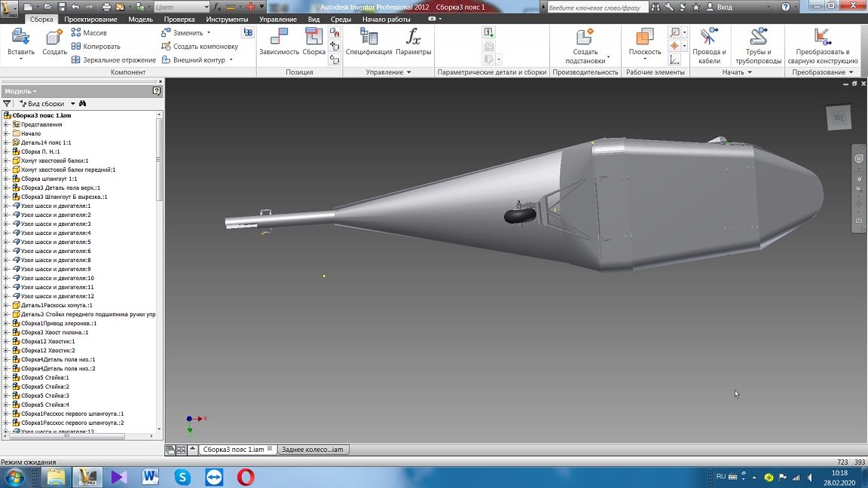This screenshot has width=868, height=488.
Task: Open the Зависимость constraint tool
Action: point(279,38)
